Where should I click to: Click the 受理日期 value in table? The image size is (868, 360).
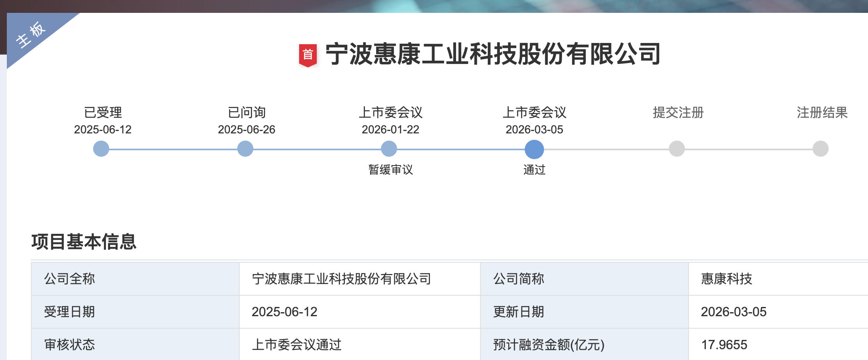(284, 312)
